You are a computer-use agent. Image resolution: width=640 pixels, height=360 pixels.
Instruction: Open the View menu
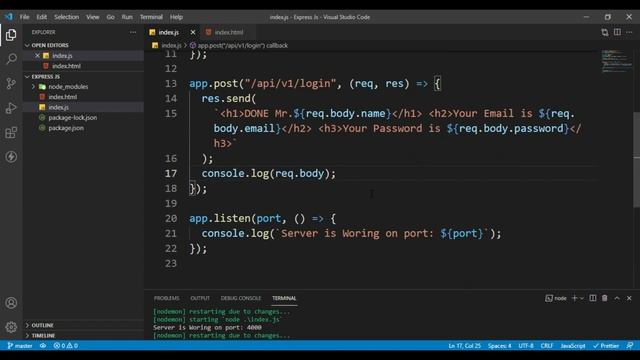coord(93,17)
